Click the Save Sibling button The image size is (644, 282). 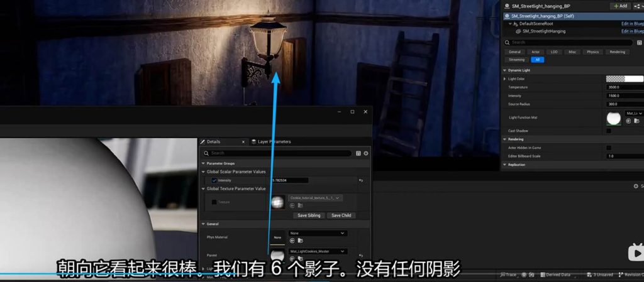[309, 215]
